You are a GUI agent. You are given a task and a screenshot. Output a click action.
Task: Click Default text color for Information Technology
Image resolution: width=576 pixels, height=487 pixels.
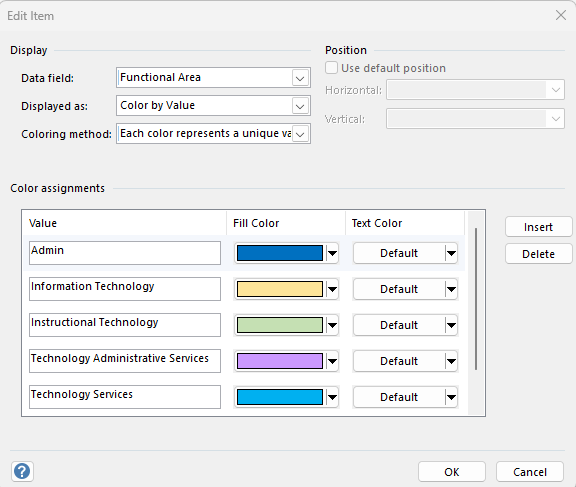click(x=399, y=289)
